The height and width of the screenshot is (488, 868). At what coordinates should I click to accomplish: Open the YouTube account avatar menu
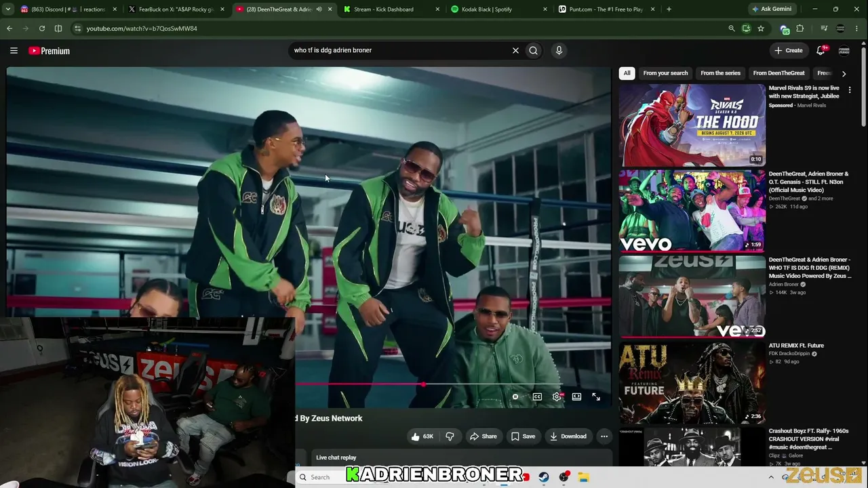[844, 50]
